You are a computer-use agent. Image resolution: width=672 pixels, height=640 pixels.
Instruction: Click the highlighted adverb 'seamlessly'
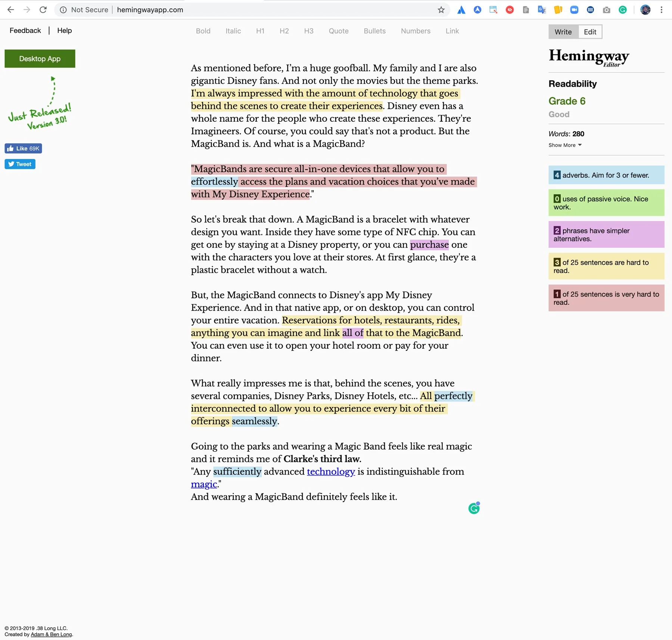point(255,421)
